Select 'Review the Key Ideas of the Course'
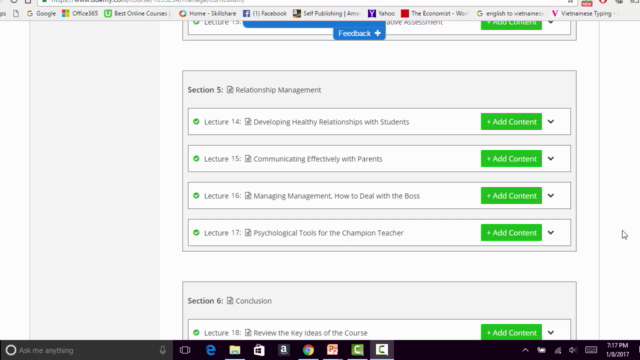The image size is (640, 360). coord(310,333)
